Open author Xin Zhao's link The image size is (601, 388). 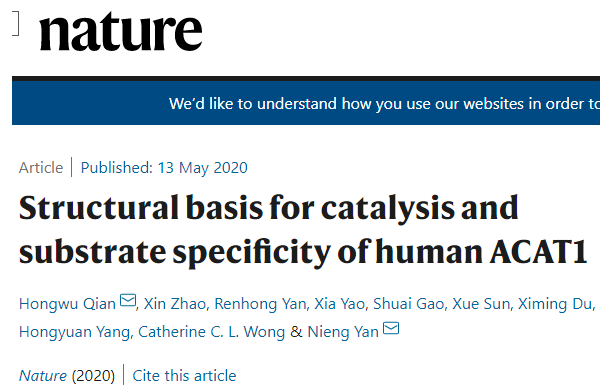[175, 304]
